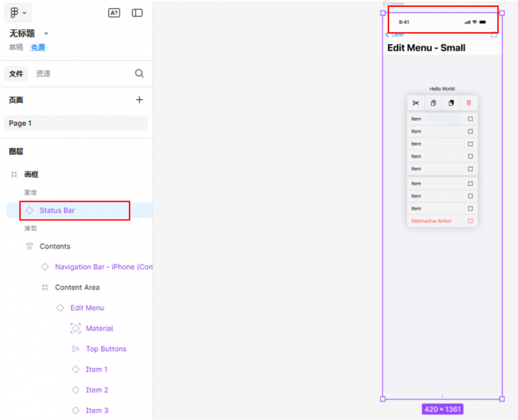Click blue icon at navigation bar's right end

point(494,35)
